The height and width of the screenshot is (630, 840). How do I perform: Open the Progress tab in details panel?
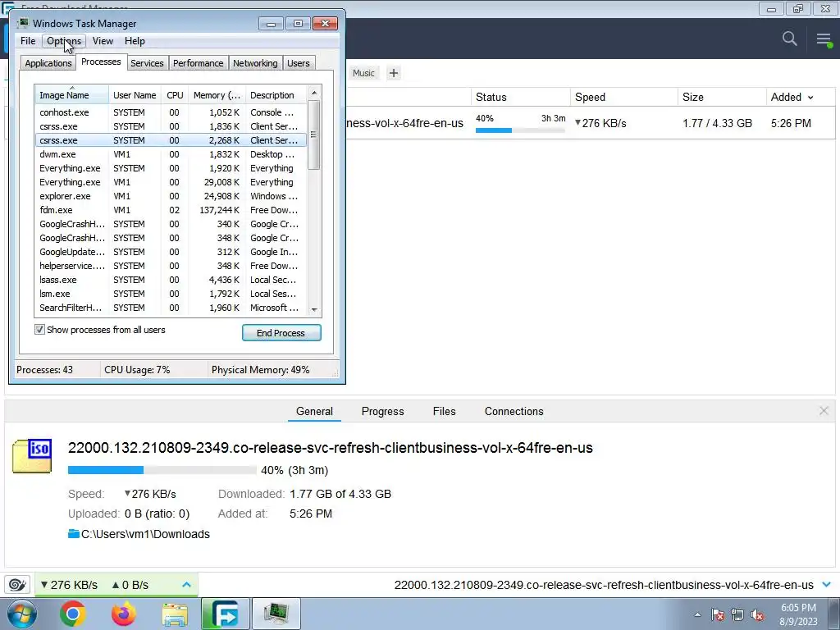pos(382,411)
